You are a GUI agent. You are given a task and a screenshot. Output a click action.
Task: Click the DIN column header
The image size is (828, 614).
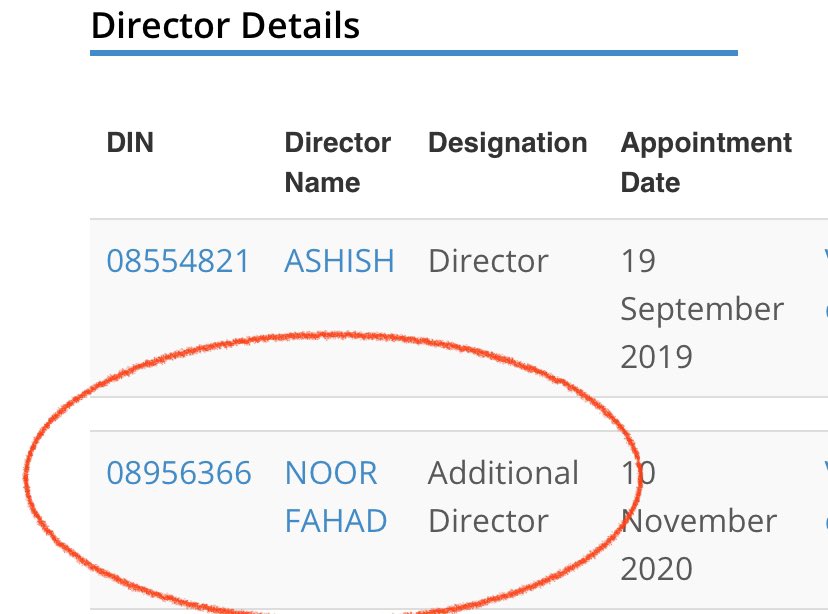coord(130,143)
